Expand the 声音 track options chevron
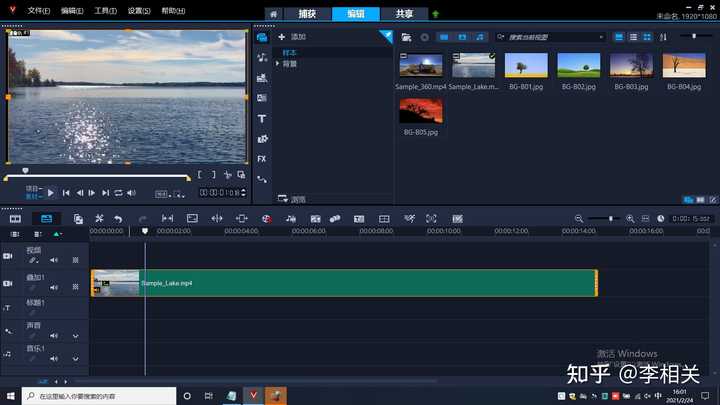The height and width of the screenshot is (405, 720). point(75,335)
